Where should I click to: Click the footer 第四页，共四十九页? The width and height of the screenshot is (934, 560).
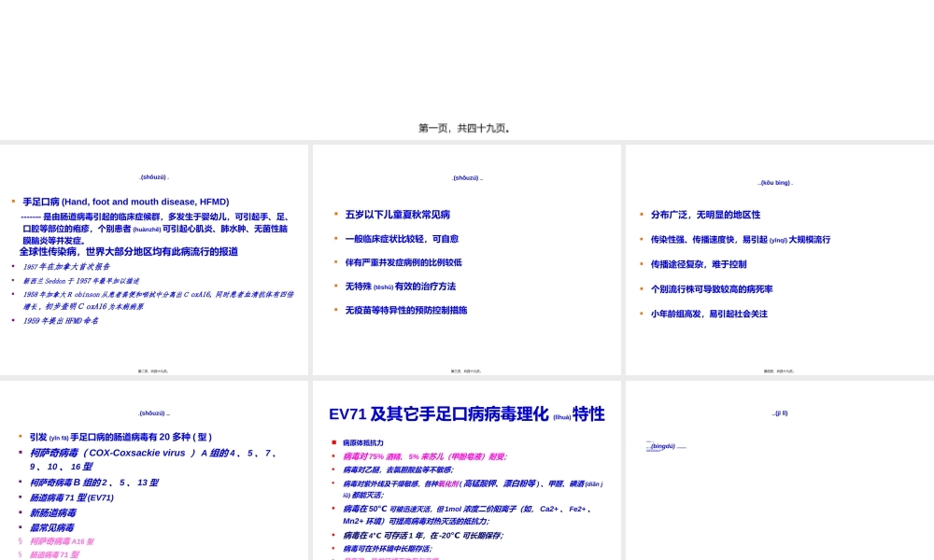click(780, 370)
